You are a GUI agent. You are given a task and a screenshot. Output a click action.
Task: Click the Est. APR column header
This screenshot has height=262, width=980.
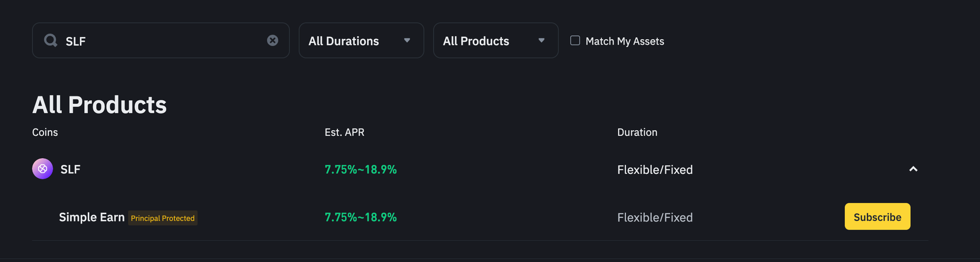tap(344, 132)
